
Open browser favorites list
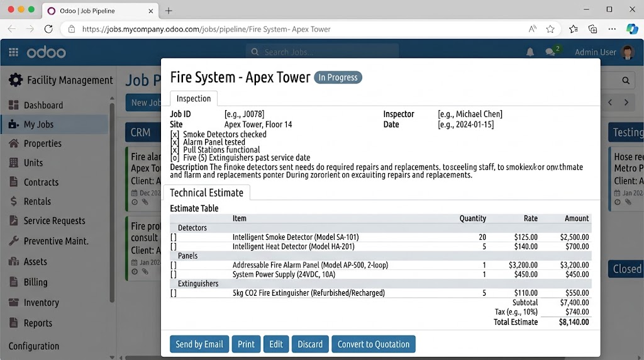point(574,29)
